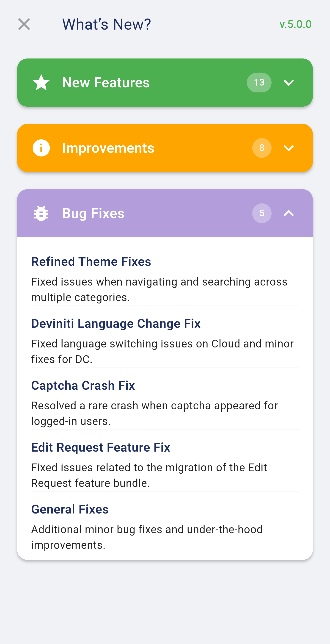330x644 pixels.
Task: Select the Deviniti Language Change Fix entry
Action: 116,324
